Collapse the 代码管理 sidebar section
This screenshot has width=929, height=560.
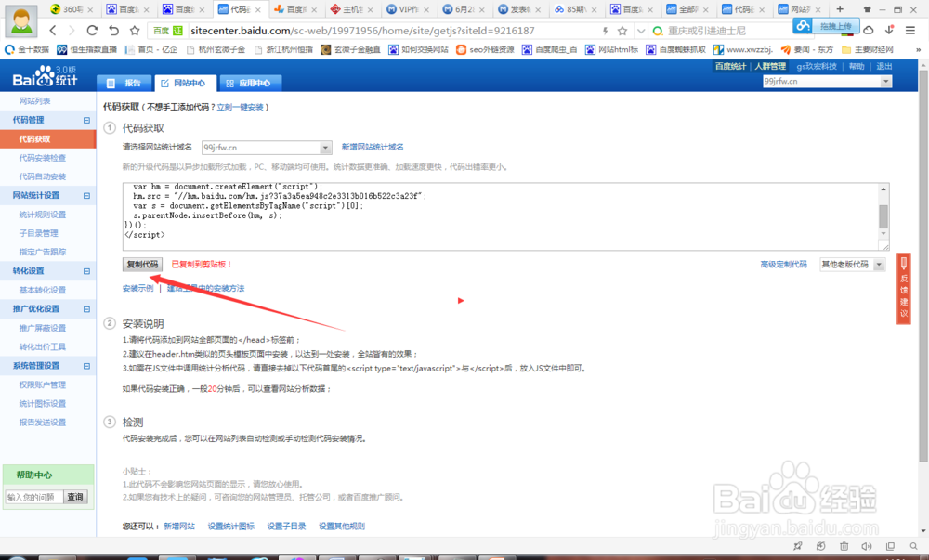pos(86,120)
